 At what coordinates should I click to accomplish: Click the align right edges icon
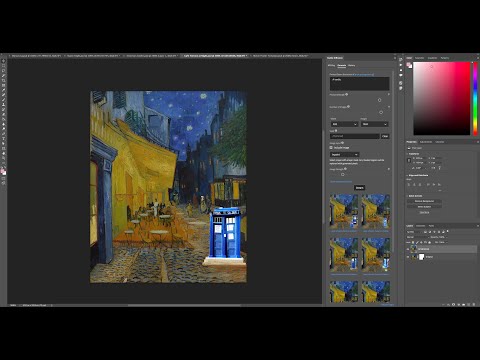point(420,184)
